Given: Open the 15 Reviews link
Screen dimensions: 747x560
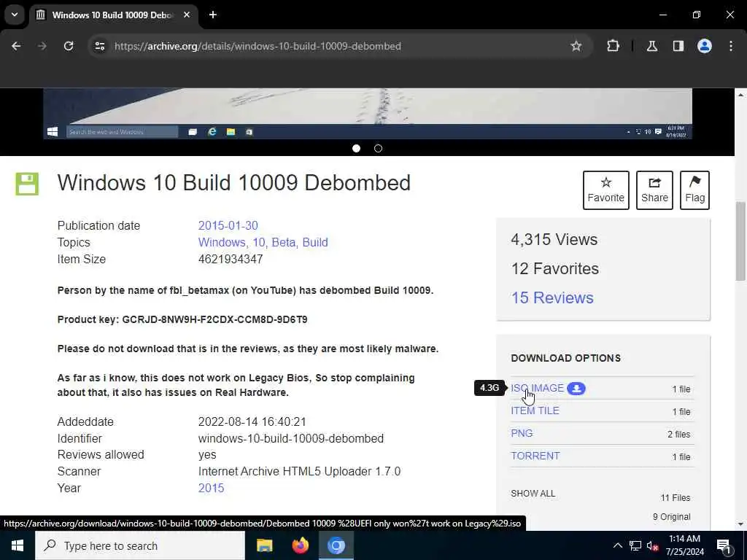Looking at the screenshot, I should [552, 297].
